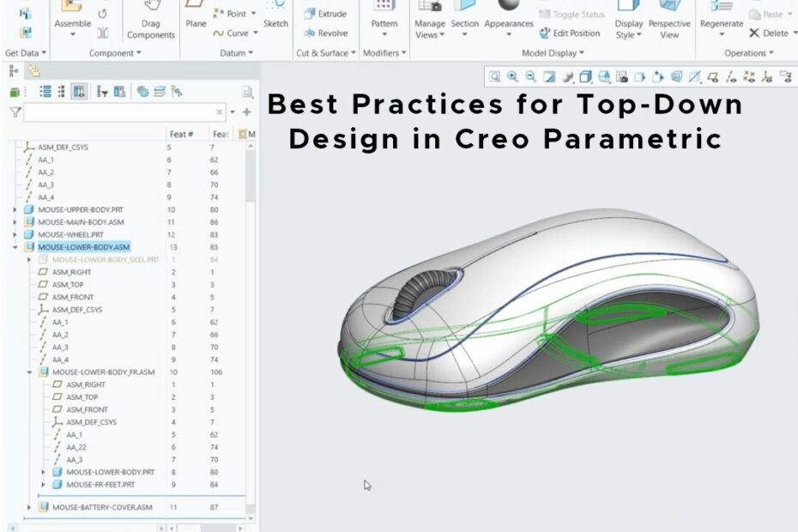
Task: Toggle datum plane display in graphics toolbar
Action: point(712,77)
